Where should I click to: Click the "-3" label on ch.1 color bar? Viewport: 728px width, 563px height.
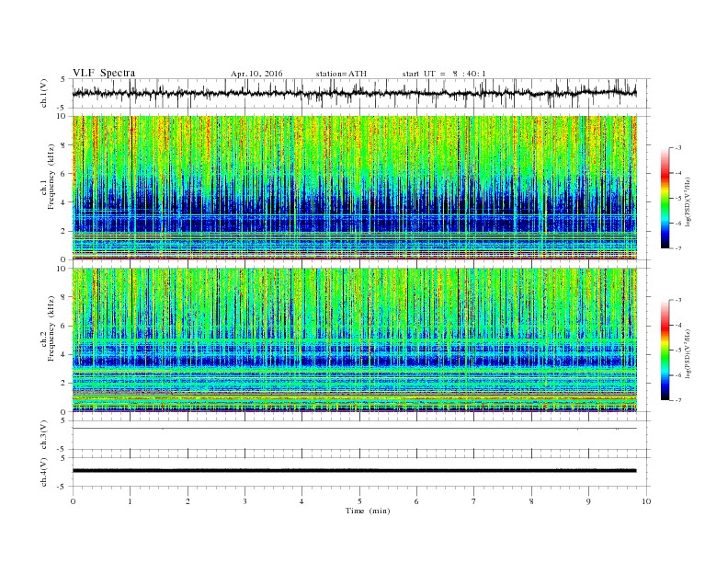(678, 148)
